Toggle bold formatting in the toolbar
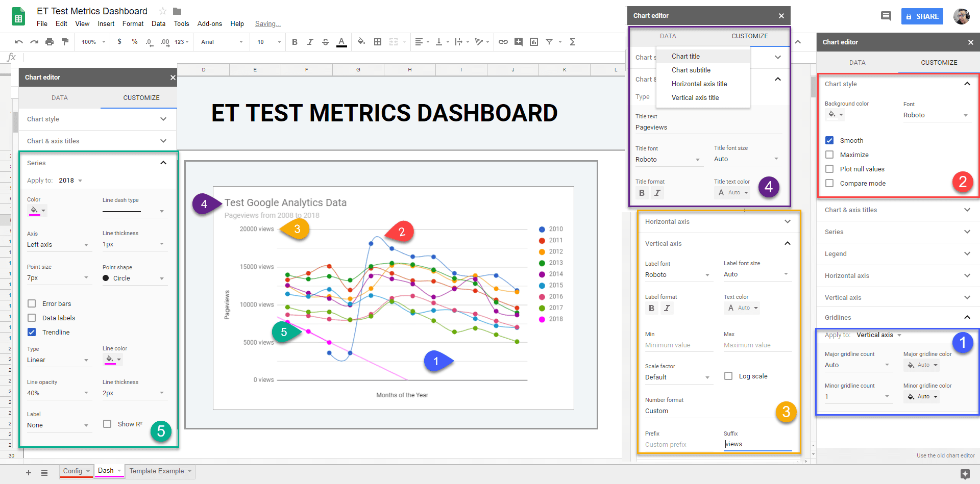This screenshot has width=980, height=484. (x=295, y=42)
